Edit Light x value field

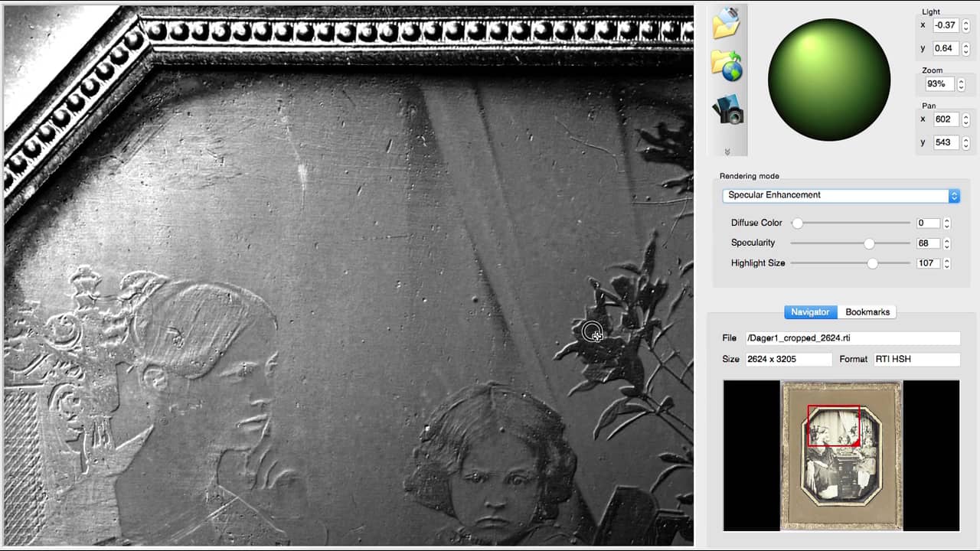pyautogui.click(x=946, y=25)
